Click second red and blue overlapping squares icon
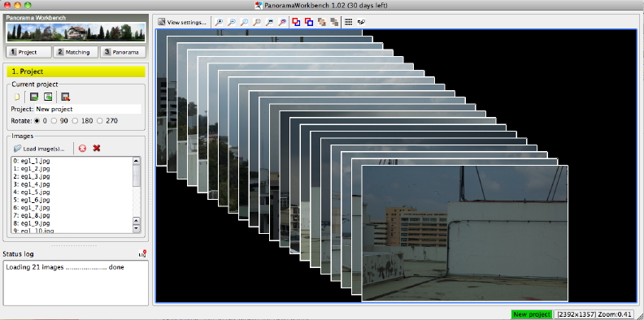This screenshot has width=644, height=320. click(309, 22)
